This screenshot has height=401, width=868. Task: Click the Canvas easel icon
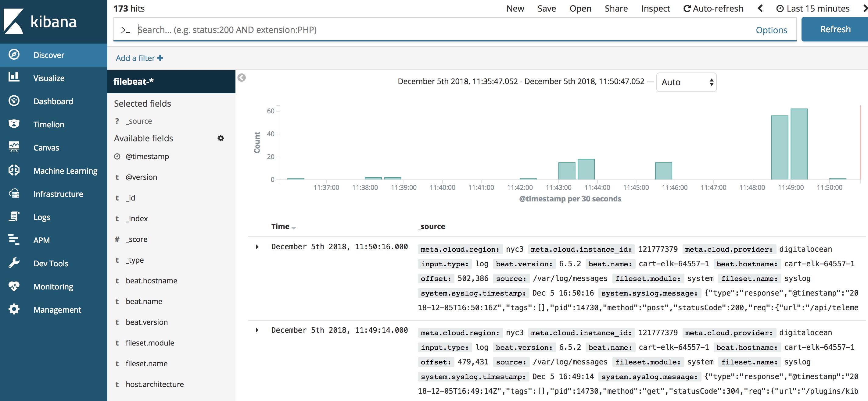pos(14,147)
